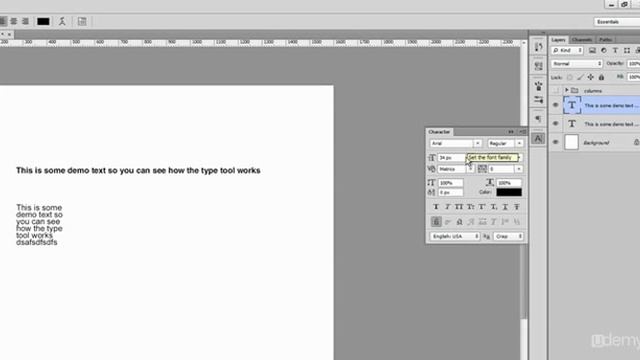640x360 pixels.
Task: Apply Subscript style
Action: (493, 207)
